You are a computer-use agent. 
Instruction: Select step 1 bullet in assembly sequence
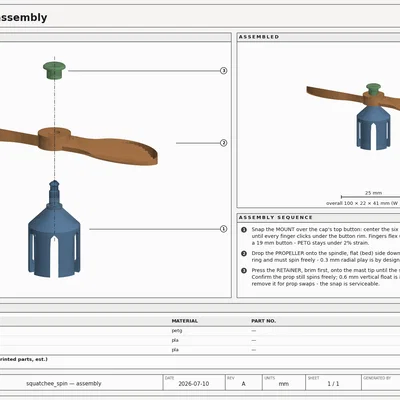point(244,230)
